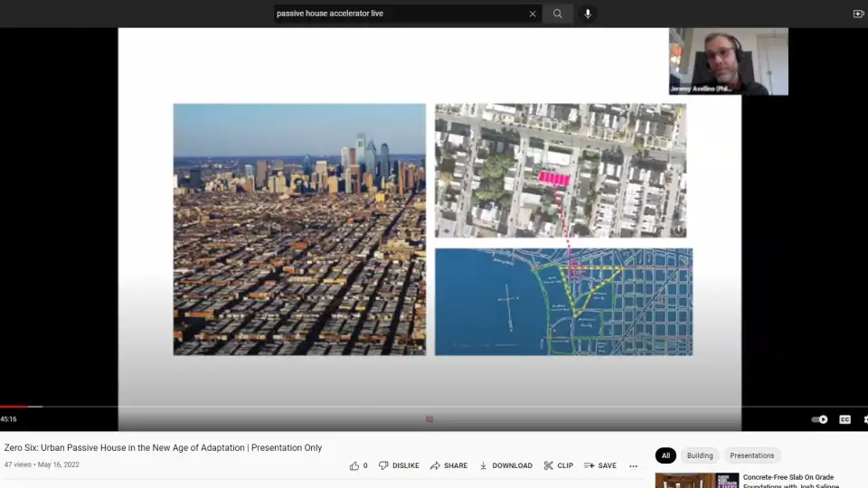
Task: Start voice search with the microphone
Action: (588, 14)
